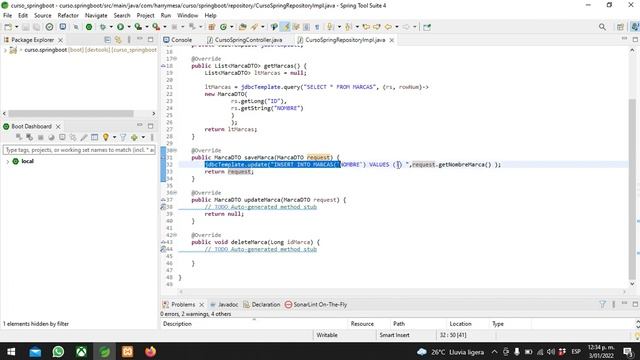Click Boot Dashboard pencil edit icon
Screen dimensions: 640x360
coord(84,137)
